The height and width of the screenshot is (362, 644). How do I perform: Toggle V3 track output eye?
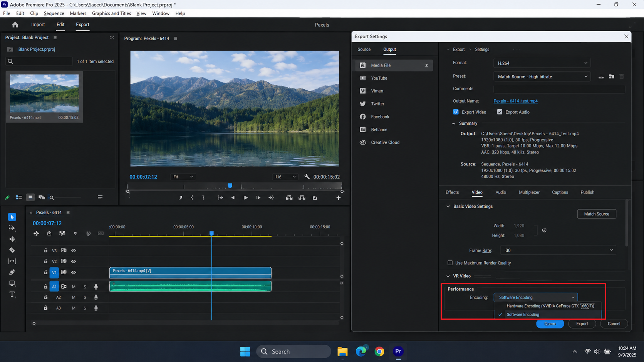74,250
